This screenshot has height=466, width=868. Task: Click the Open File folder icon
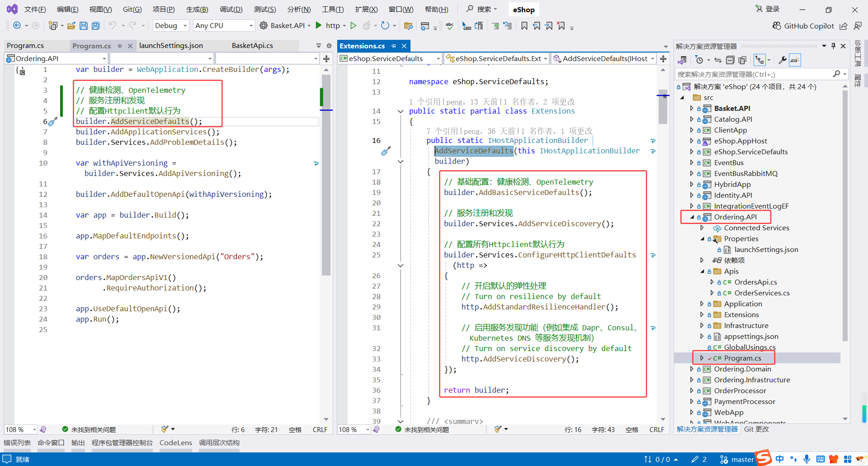tap(71, 26)
